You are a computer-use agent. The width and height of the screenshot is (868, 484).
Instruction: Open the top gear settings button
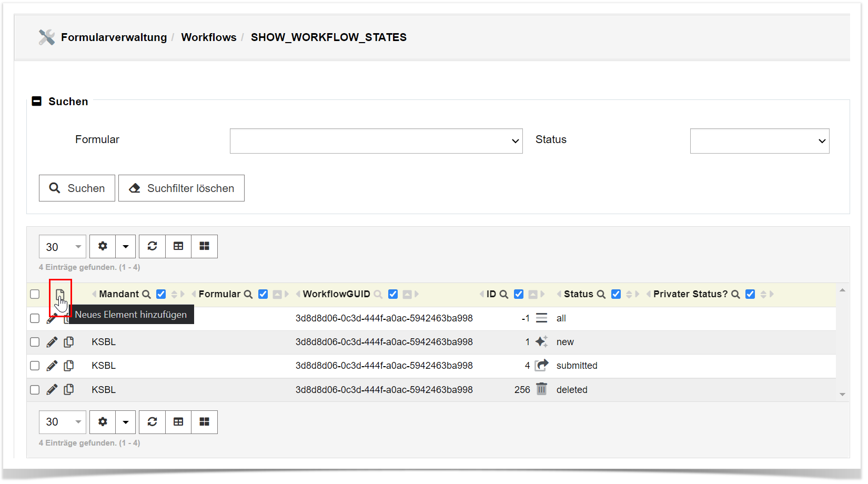point(103,246)
